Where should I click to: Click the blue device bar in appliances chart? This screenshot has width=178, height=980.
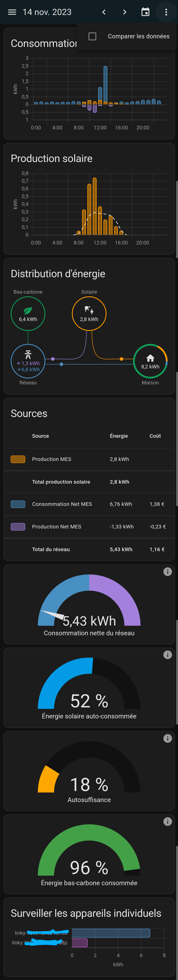click(x=111, y=933)
